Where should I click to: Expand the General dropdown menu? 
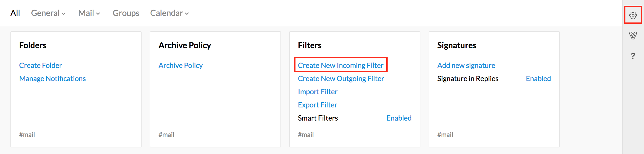coord(48,13)
